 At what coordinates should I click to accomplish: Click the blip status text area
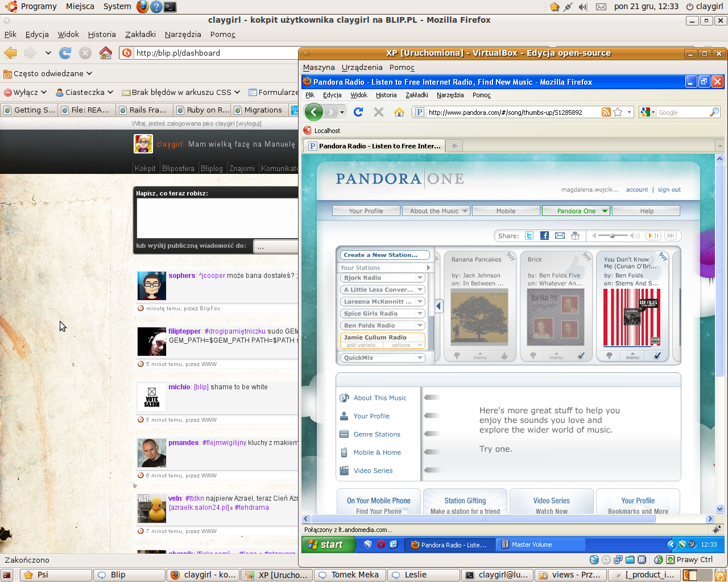(217, 218)
